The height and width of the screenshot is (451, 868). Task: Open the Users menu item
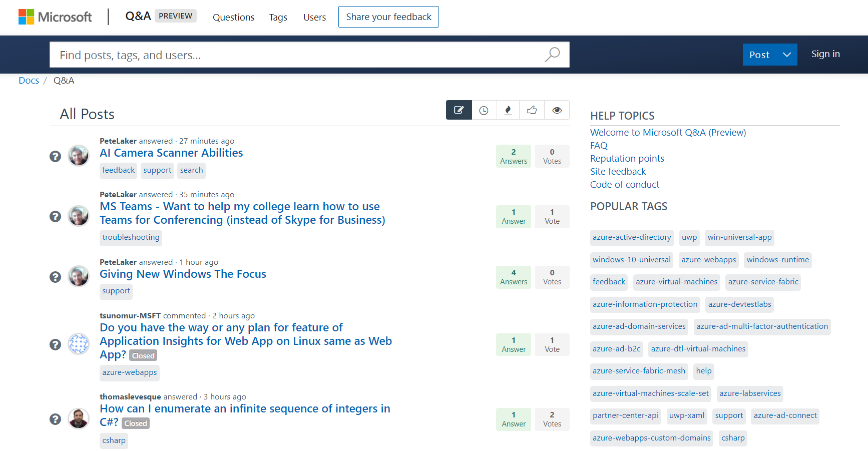pyautogui.click(x=314, y=17)
